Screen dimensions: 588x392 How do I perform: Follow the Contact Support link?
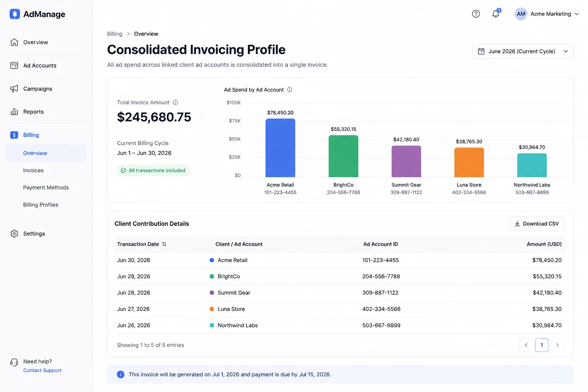pyautogui.click(x=42, y=370)
